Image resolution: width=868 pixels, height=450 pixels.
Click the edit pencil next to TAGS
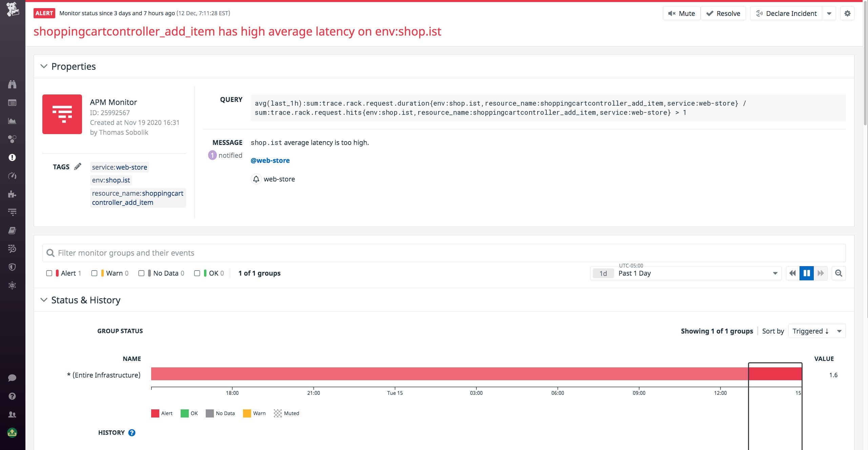78,166
